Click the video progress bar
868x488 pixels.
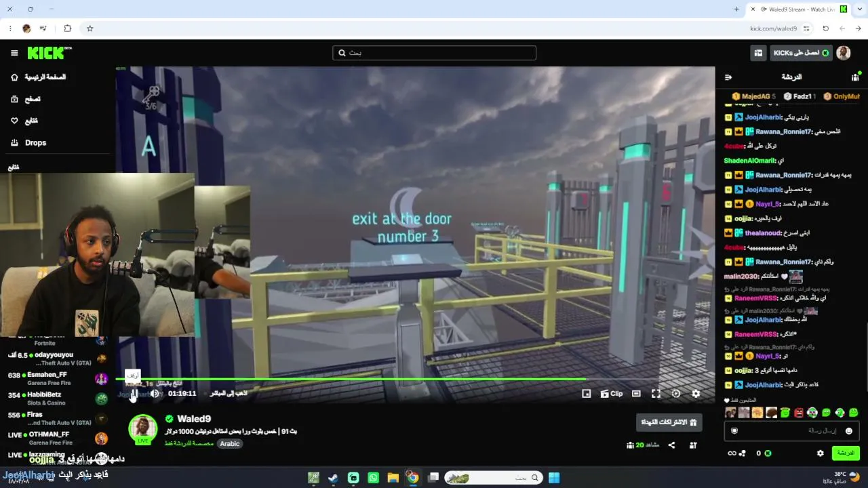point(415,379)
